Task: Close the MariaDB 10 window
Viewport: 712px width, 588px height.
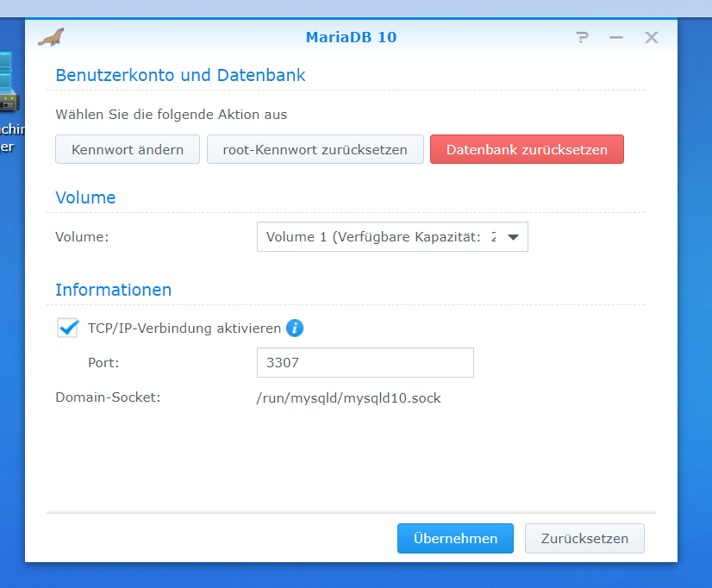Action: [x=652, y=37]
